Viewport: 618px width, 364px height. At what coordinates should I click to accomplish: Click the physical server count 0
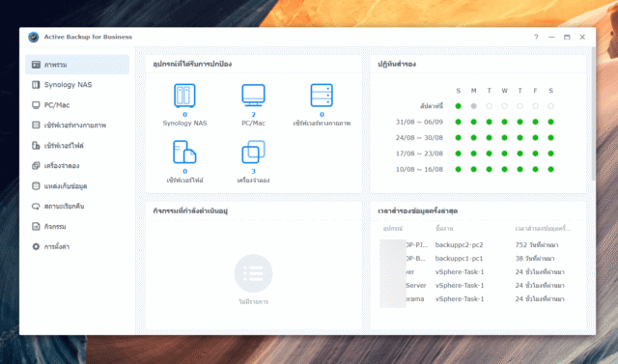[x=322, y=115]
